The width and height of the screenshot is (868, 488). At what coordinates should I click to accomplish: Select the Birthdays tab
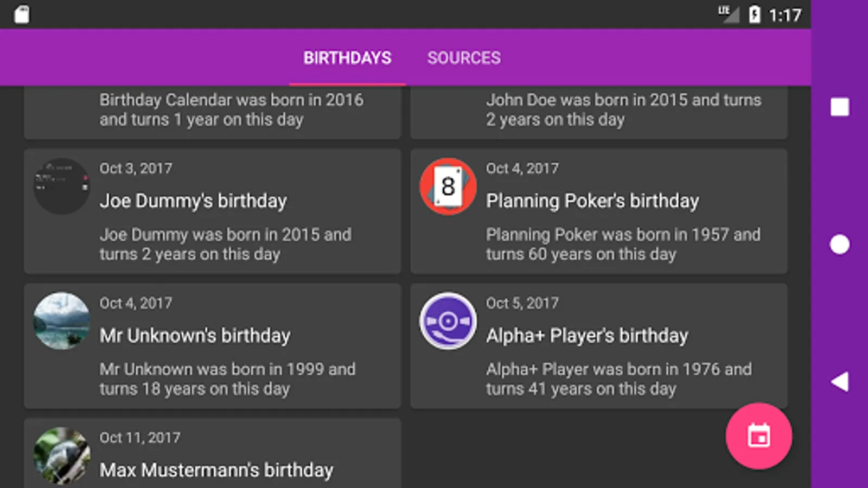pyautogui.click(x=347, y=58)
